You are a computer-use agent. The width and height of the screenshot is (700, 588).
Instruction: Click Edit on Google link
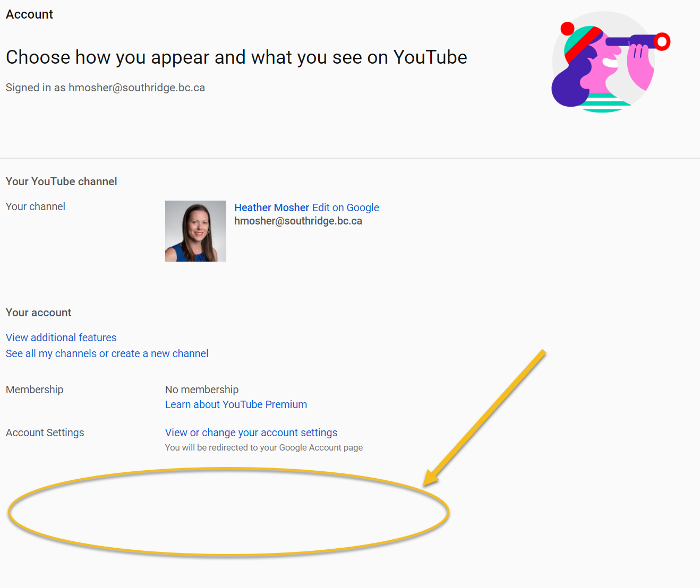346,207
